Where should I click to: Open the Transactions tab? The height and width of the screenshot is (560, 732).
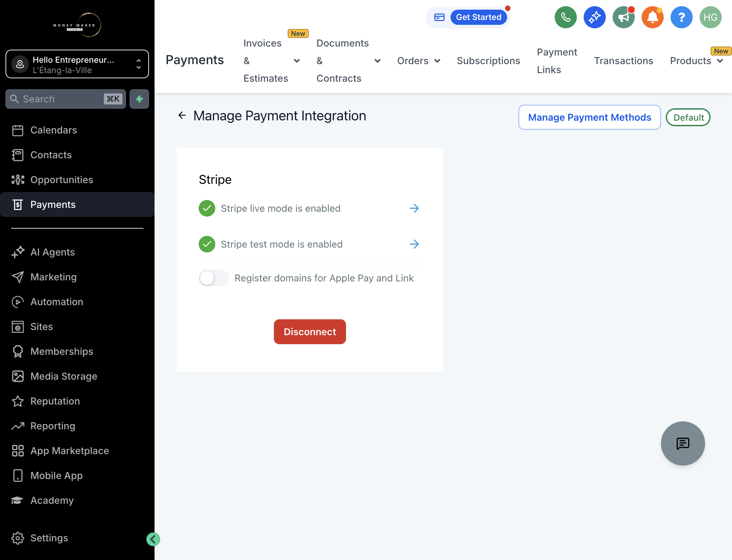[x=623, y=61]
